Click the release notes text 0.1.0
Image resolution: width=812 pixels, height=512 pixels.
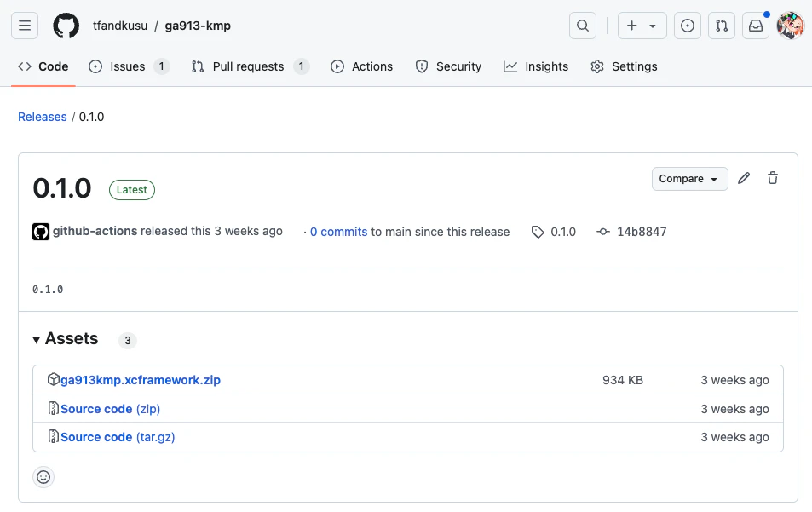(48, 290)
